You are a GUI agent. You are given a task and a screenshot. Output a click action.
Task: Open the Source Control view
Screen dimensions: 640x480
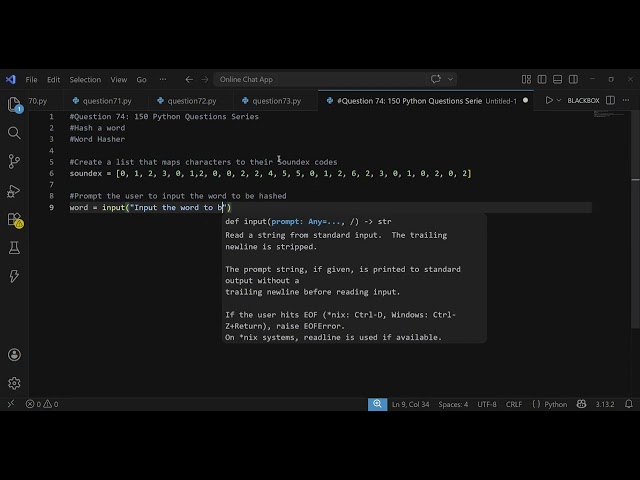click(14, 161)
